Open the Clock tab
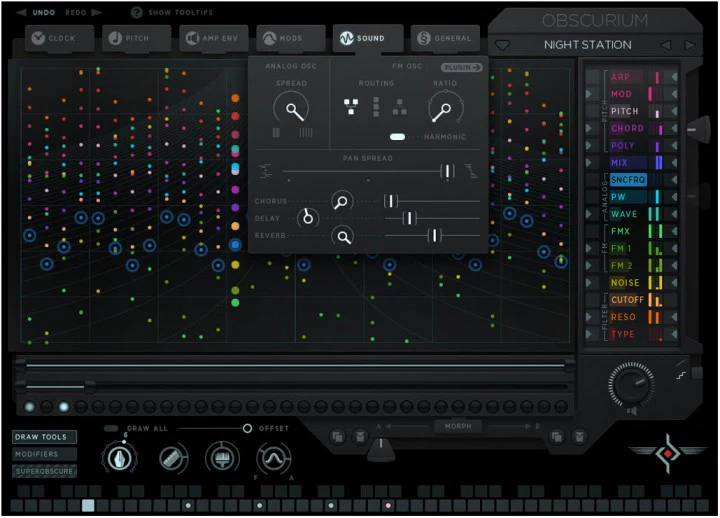The width and height of the screenshot is (720, 518). click(59, 38)
